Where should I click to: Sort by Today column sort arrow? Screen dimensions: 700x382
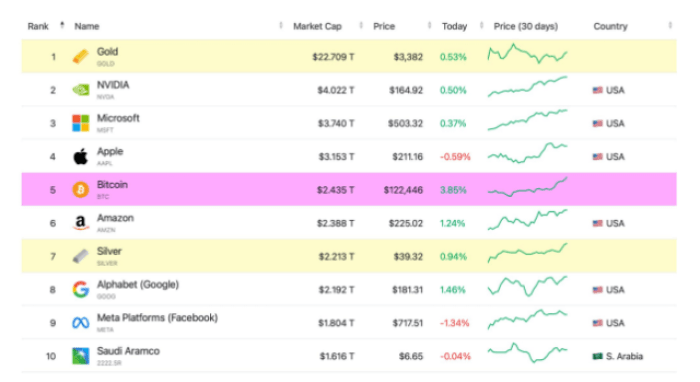tap(481, 25)
